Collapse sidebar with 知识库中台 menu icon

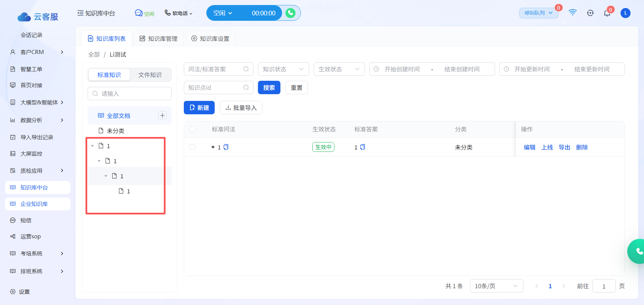click(x=80, y=13)
